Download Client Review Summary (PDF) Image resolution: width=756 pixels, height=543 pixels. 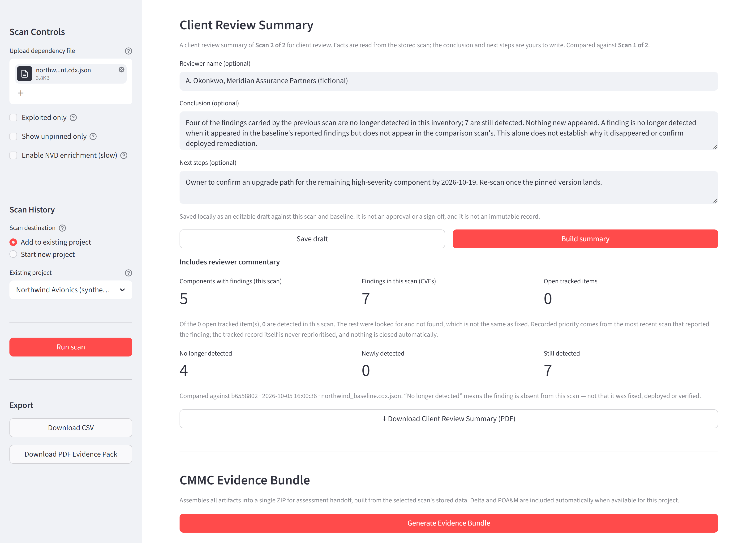[449, 419]
